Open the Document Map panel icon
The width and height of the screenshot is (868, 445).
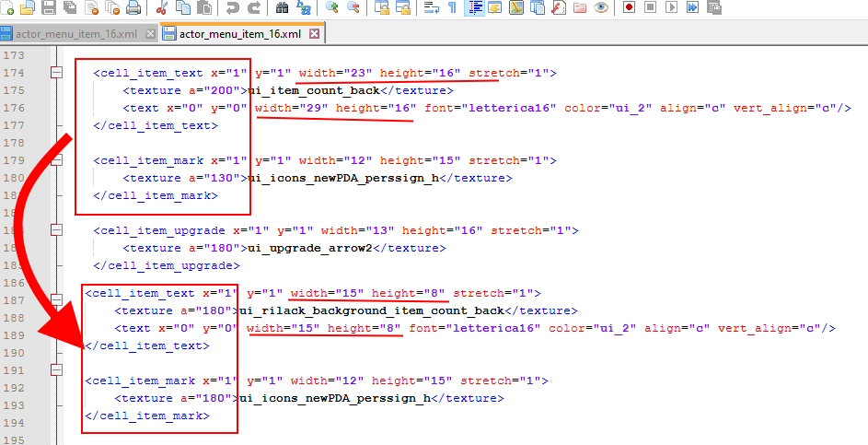[516, 7]
